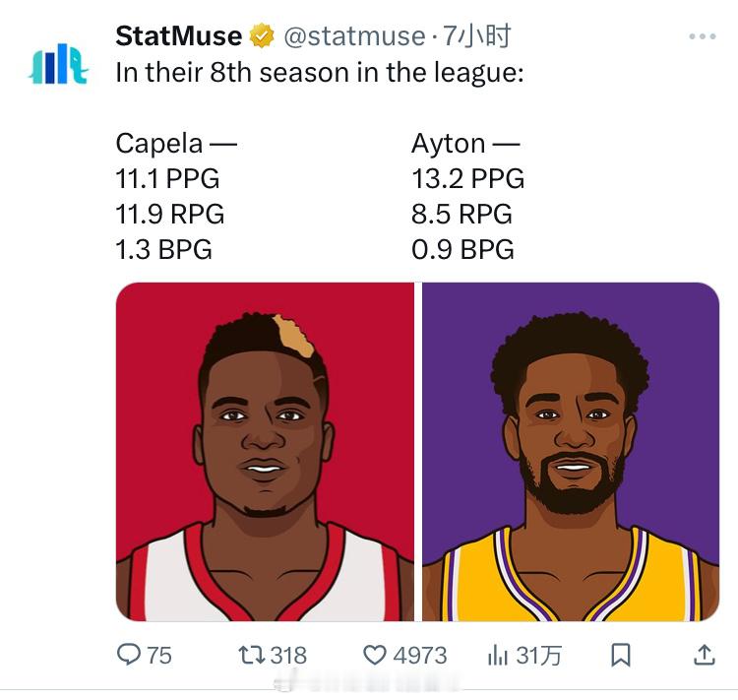Open the StatMuse display name link
Viewport: 738px width, 700px height.
pyautogui.click(x=178, y=37)
